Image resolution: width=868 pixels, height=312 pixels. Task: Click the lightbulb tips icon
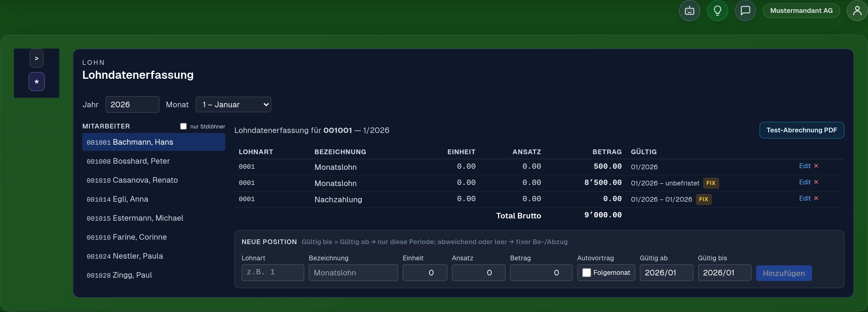[x=717, y=11]
